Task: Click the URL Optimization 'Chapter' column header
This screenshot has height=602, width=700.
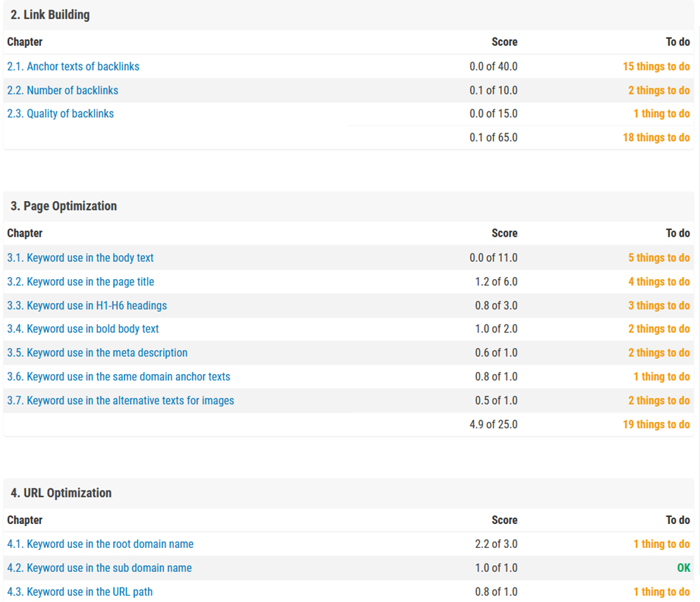Action: coord(25,521)
